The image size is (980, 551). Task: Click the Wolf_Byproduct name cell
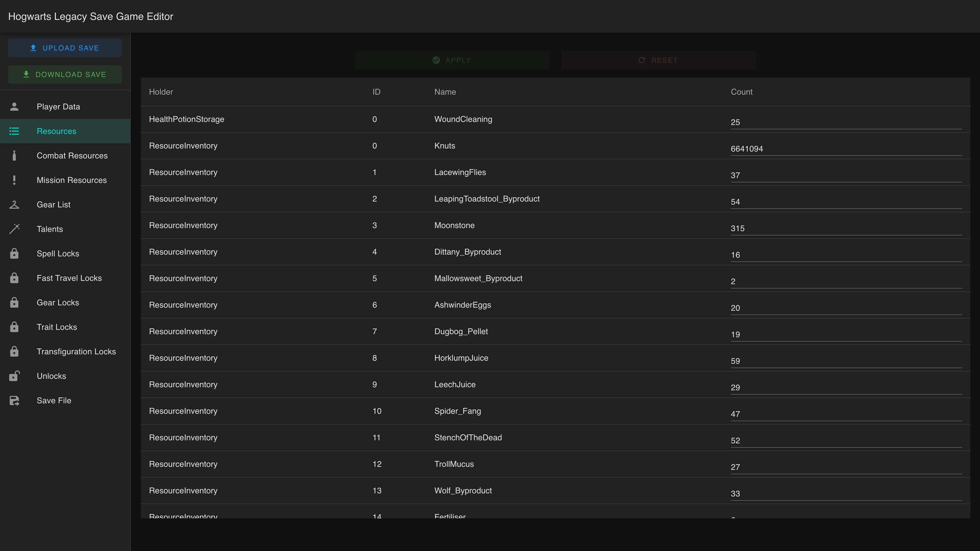463,491
